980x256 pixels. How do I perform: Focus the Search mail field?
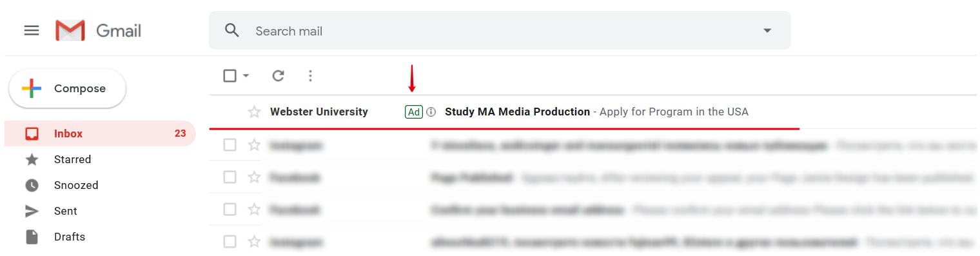500,30
